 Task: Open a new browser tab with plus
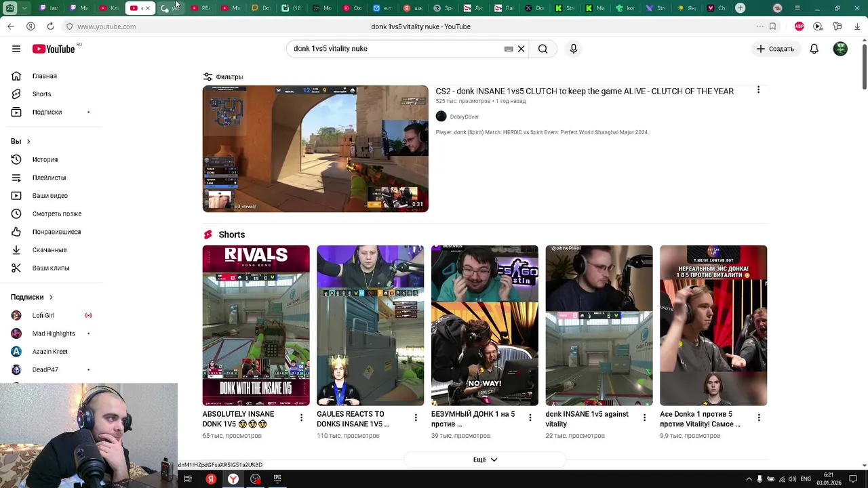tap(741, 8)
